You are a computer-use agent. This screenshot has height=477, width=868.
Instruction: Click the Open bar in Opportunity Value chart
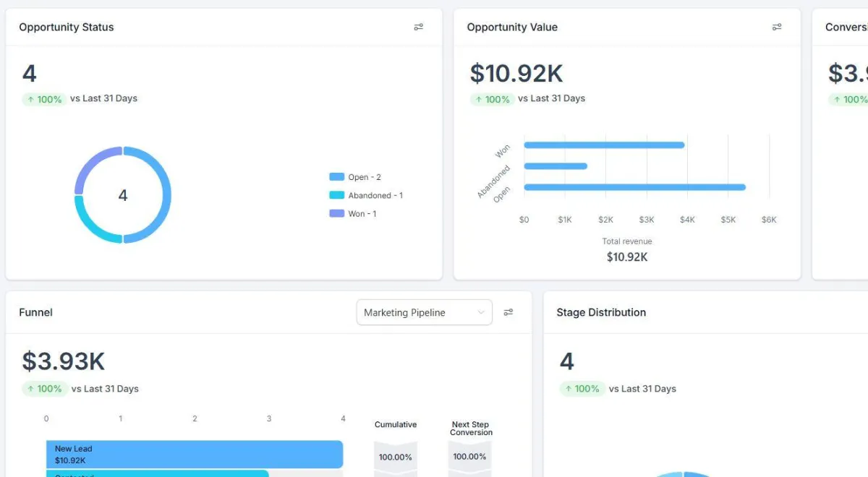point(634,187)
